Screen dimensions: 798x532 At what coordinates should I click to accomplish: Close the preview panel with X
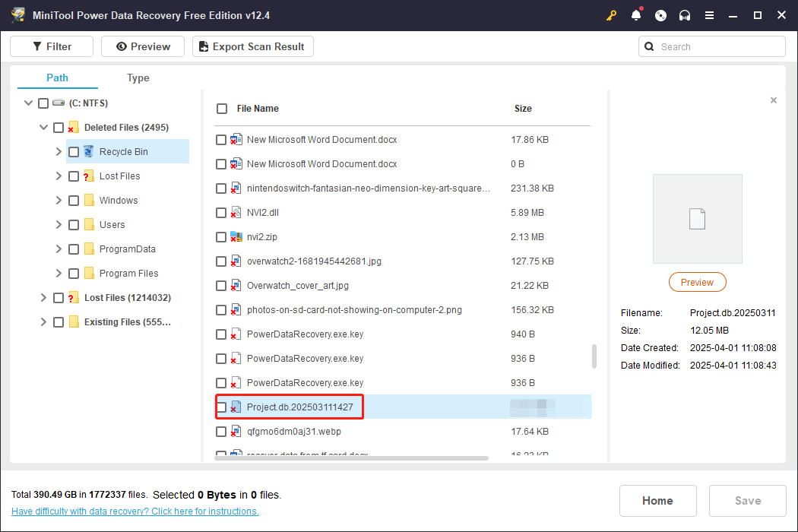pyautogui.click(x=774, y=100)
